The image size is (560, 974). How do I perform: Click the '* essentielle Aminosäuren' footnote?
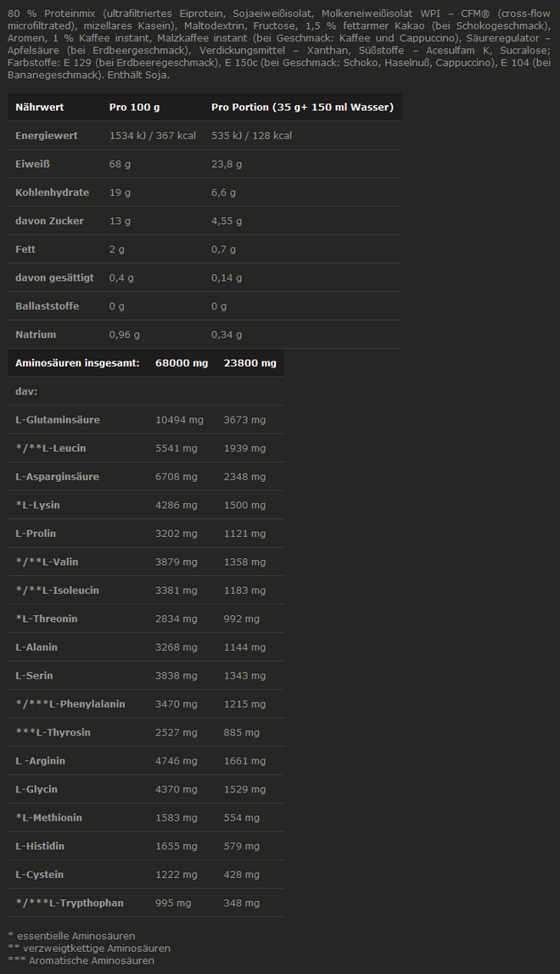click(71, 936)
